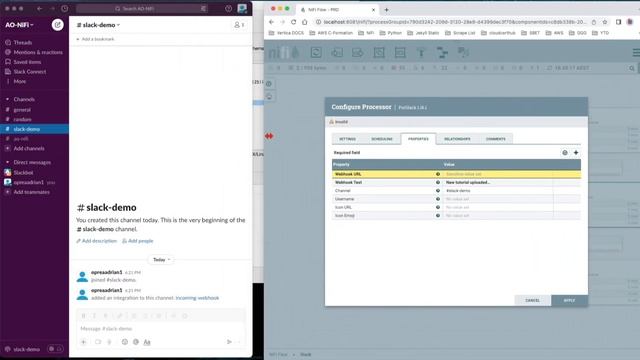Click the Webhook Text value cell
Screen dimensions: 640x360
498,182
